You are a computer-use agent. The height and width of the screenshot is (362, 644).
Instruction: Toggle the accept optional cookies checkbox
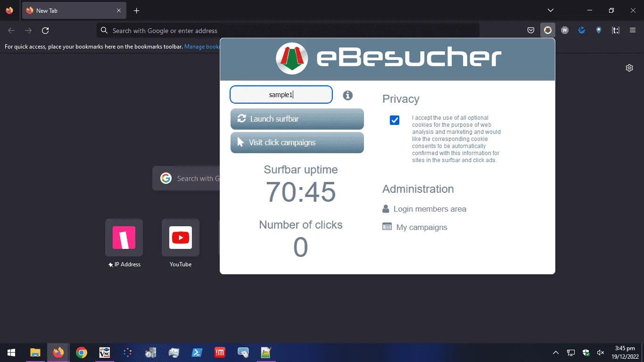(395, 120)
